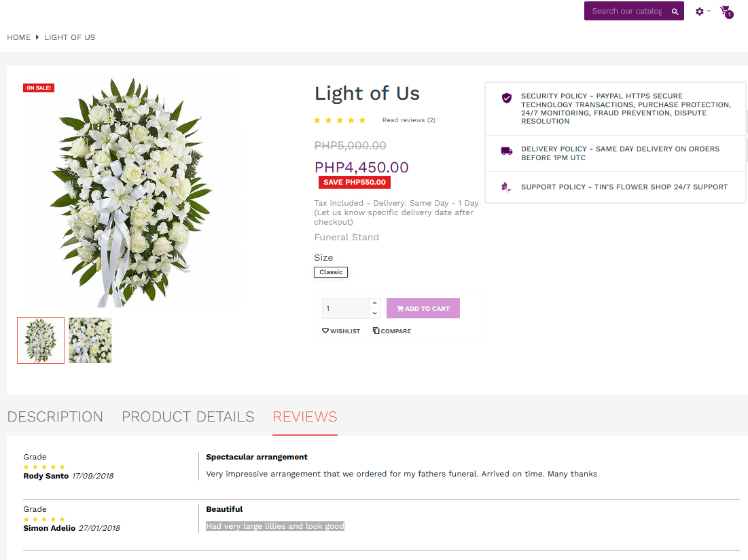The height and width of the screenshot is (560, 748).
Task: Follow the Read reviews (2) link
Action: tap(409, 120)
